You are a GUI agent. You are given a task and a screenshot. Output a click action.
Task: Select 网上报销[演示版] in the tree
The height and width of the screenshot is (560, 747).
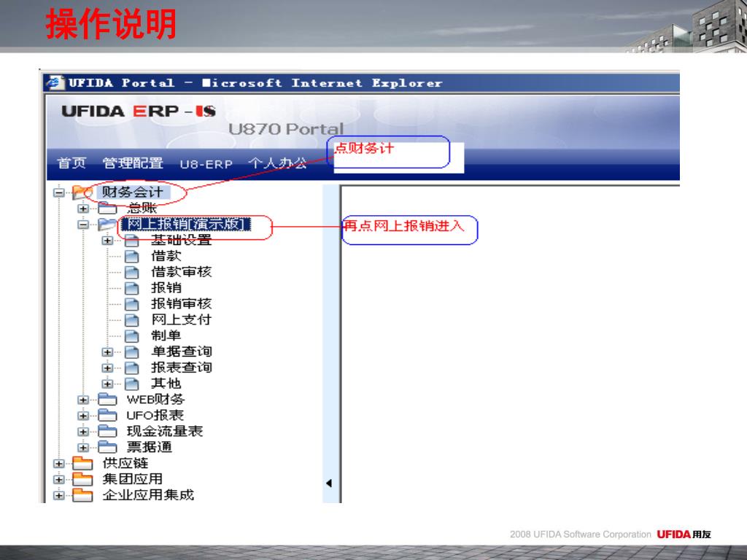186,225
